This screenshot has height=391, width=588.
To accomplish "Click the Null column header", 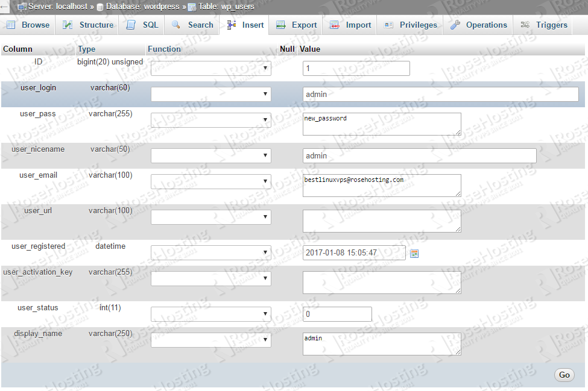I will [x=287, y=49].
